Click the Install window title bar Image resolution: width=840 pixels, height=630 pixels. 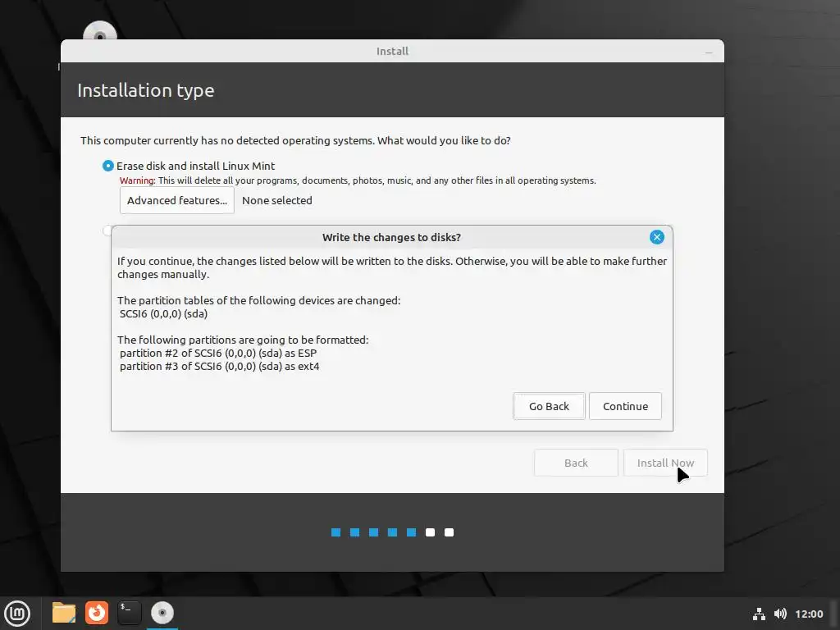point(392,51)
